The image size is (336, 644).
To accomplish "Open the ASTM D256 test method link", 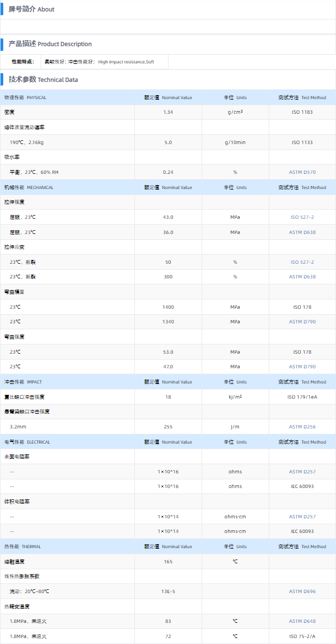I will click(x=302, y=427).
